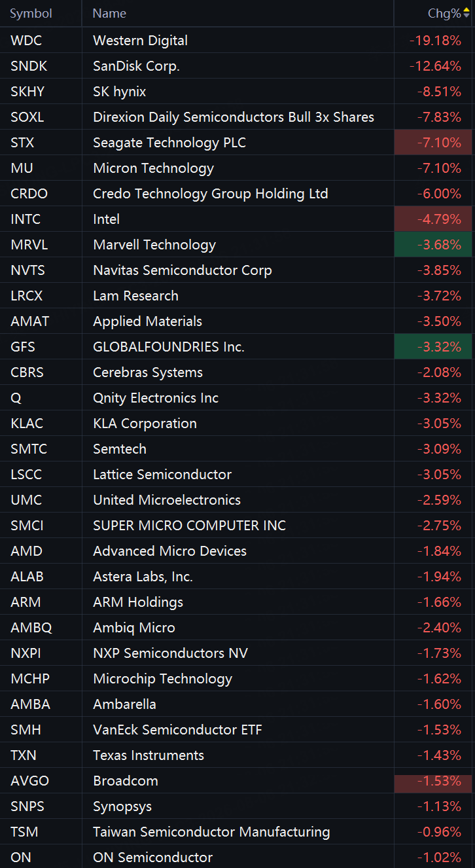
Task: Select Cerebras Systems in the watchlist
Action: [x=237, y=372]
